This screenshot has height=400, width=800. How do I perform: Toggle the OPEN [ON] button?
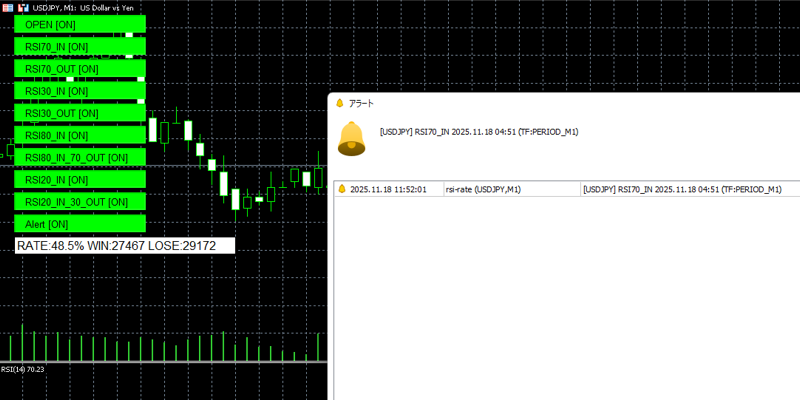pyautogui.click(x=80, y=24)
